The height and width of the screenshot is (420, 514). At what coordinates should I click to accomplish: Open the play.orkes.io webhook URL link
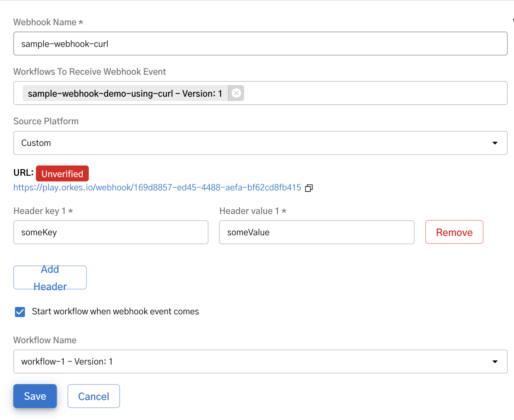[157, 187]
